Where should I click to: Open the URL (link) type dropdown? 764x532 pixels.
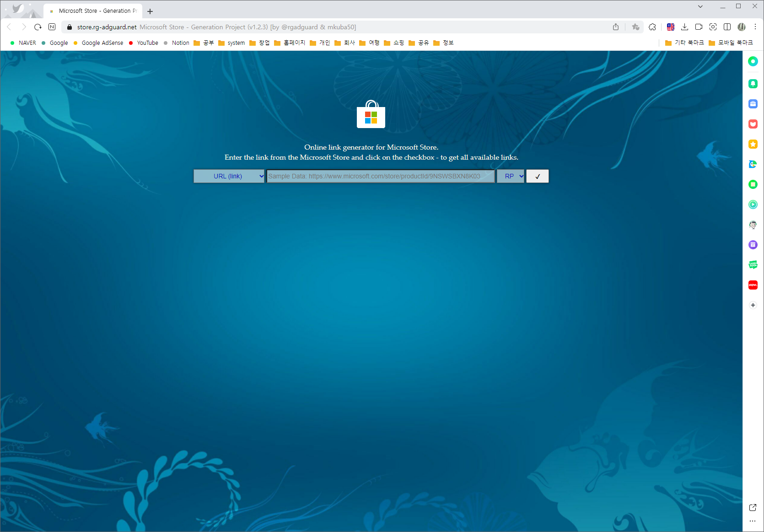coord(229,176)
